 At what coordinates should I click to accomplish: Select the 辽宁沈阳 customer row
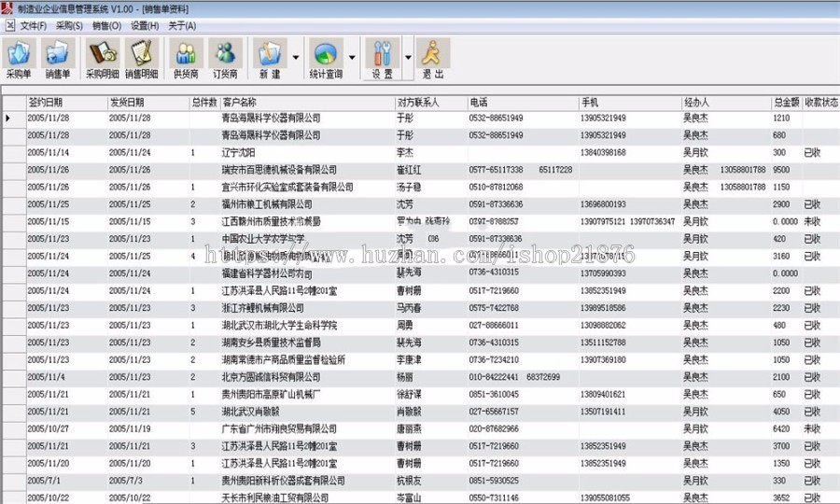pyautogui.click(x=240, y=152)
